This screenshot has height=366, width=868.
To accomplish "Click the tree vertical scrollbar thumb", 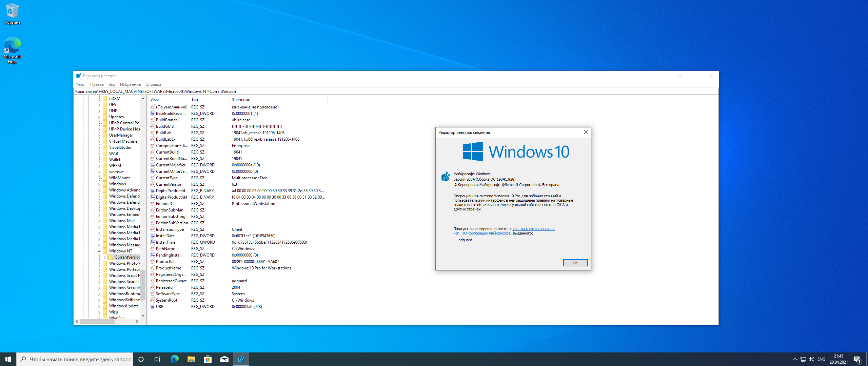I will point(143,285).
